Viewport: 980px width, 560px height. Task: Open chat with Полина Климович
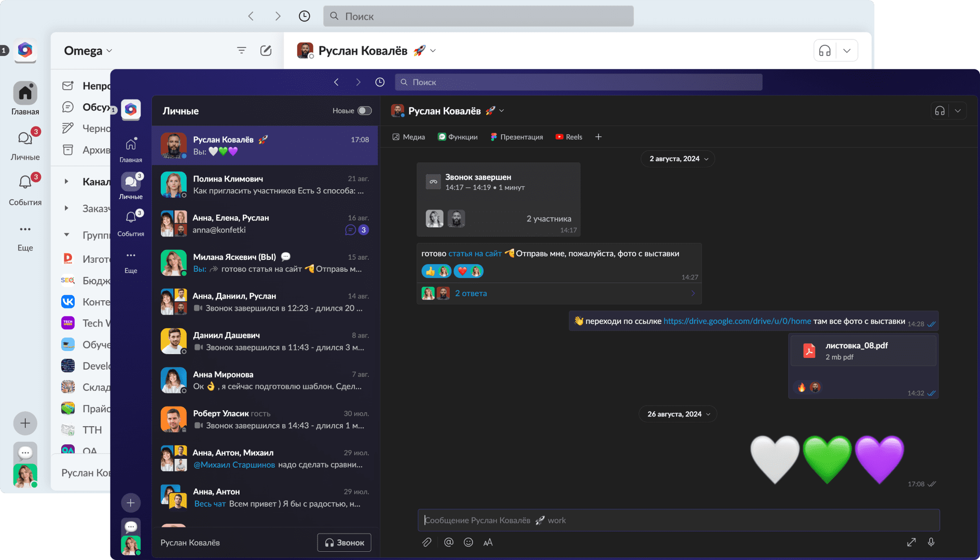pos(265,185)
